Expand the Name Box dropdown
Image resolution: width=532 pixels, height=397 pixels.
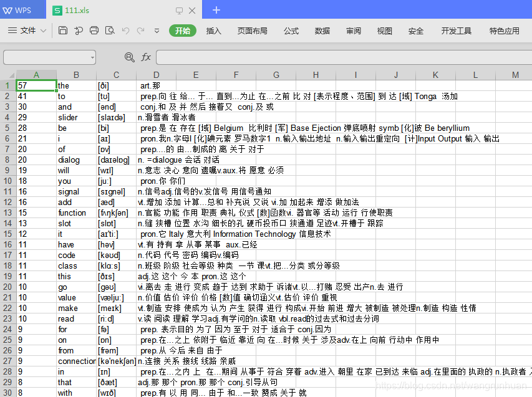click(x=93, y=57)
